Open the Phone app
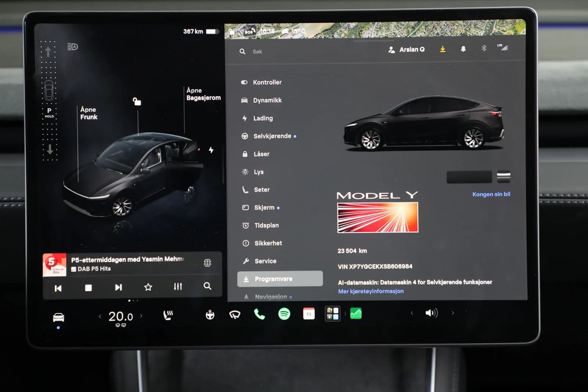The image size is (588, 392). pos(259,314)
